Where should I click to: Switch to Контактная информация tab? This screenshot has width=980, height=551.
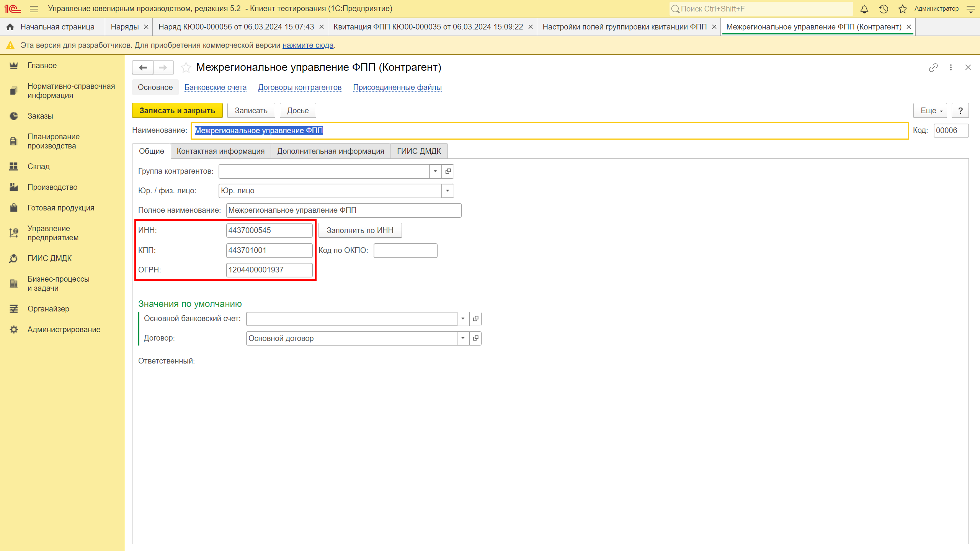[x=220, y=151]
